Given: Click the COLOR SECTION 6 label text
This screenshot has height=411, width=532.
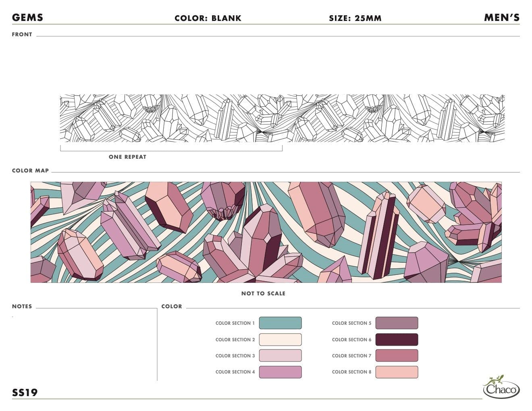Looking at the screenshot, I should tap(351, 340).
